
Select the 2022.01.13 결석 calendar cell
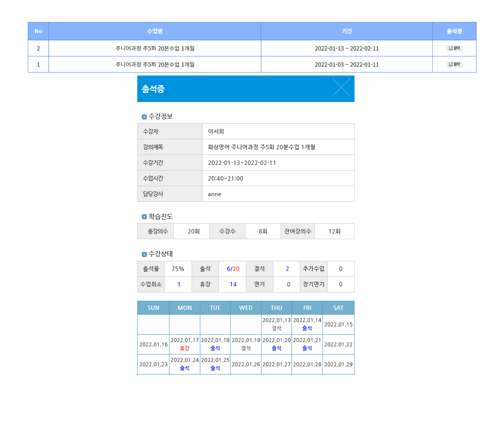click(276, 324)
